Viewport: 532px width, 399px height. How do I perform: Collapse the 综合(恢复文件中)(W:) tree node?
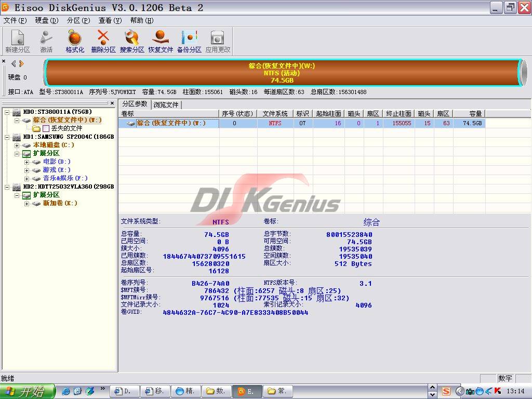17,120
